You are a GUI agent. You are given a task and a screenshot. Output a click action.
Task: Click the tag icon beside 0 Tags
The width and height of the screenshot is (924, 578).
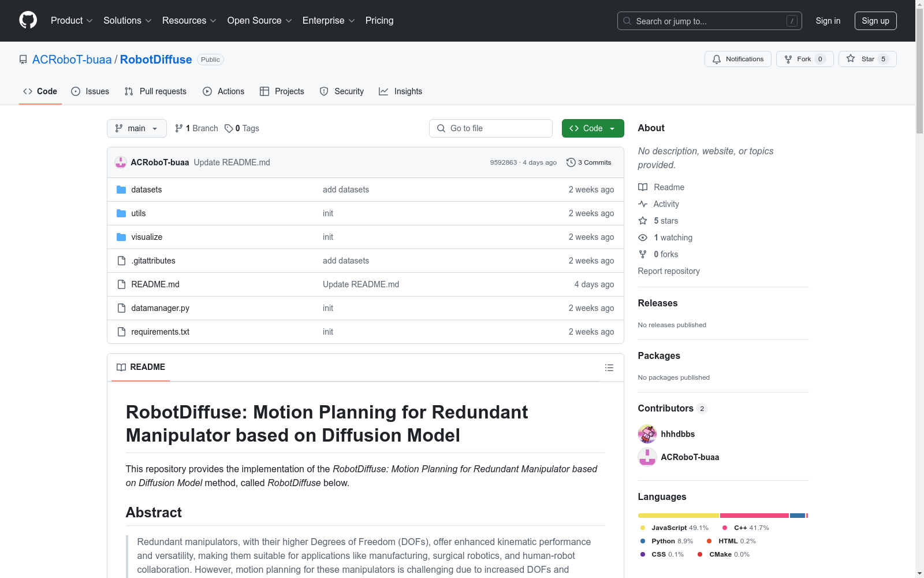229,128
